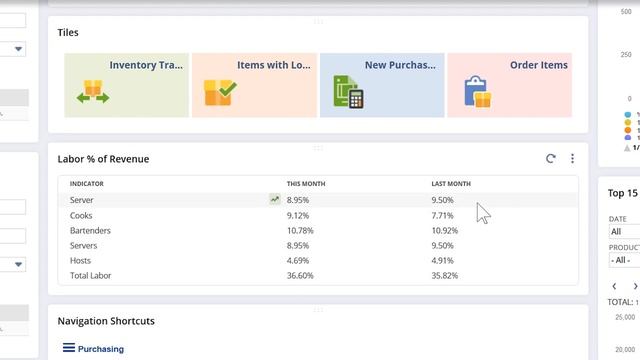
Task: Click the trend chart icon in Server row
Action: coord(275,199)
